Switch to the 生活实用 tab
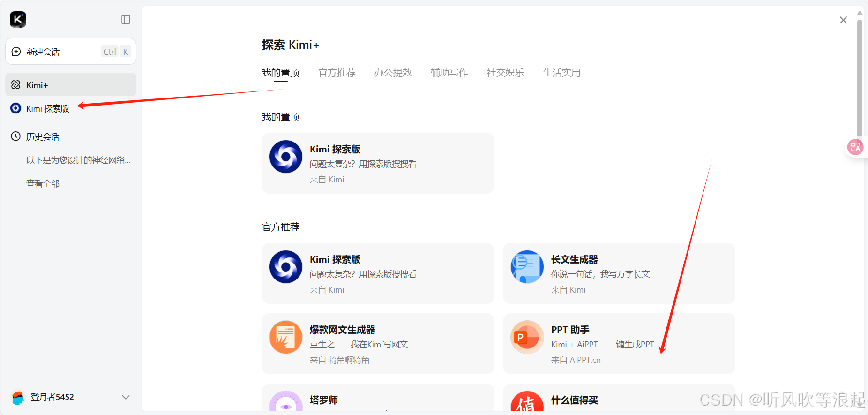The height and width of the screenshot is (415, 868). point(562,73)
